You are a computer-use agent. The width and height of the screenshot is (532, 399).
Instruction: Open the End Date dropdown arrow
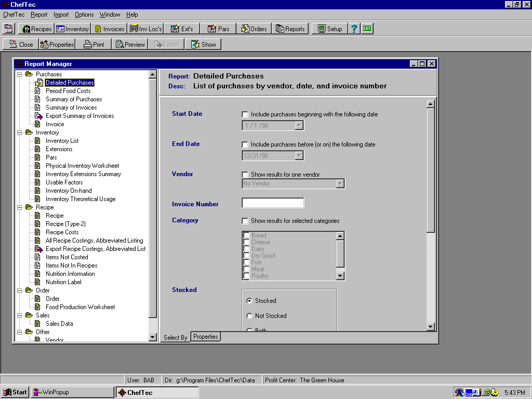[299, 156]
